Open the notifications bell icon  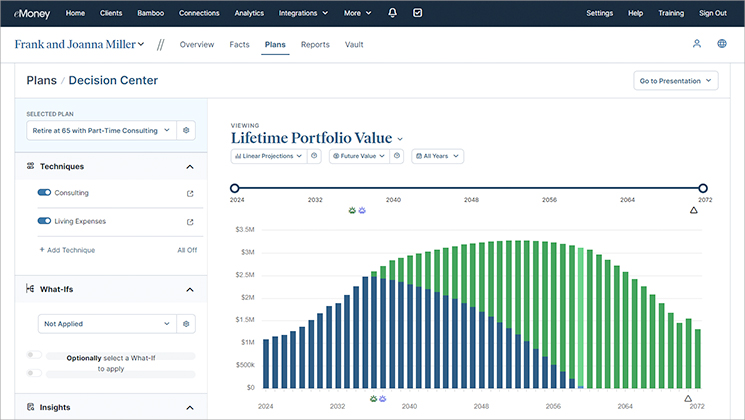point(392,13)
